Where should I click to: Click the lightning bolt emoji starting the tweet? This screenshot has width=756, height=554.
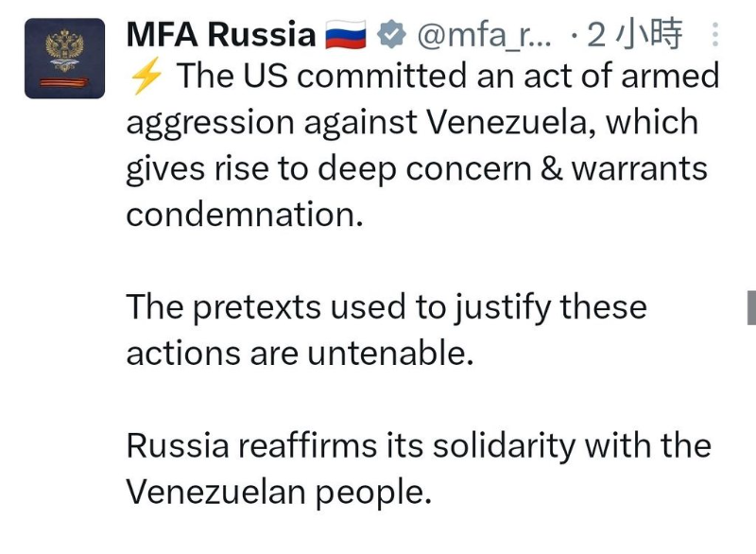tap(145, 77)
